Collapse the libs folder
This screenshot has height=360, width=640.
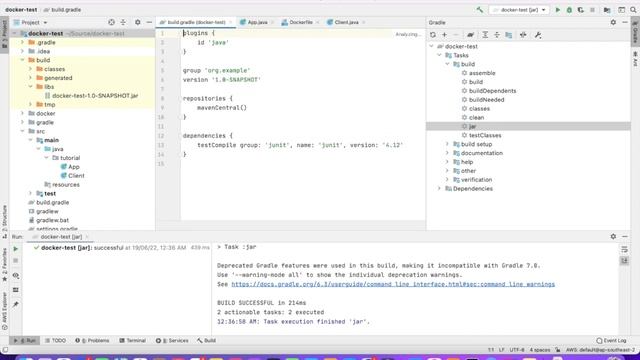[x=31, y=87]
